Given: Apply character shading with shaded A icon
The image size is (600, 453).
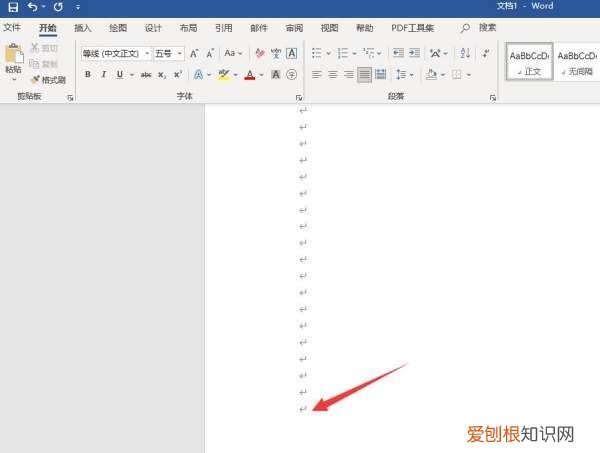Looking at the screenshot, I should pyautogui.click(x=276, y=74).
